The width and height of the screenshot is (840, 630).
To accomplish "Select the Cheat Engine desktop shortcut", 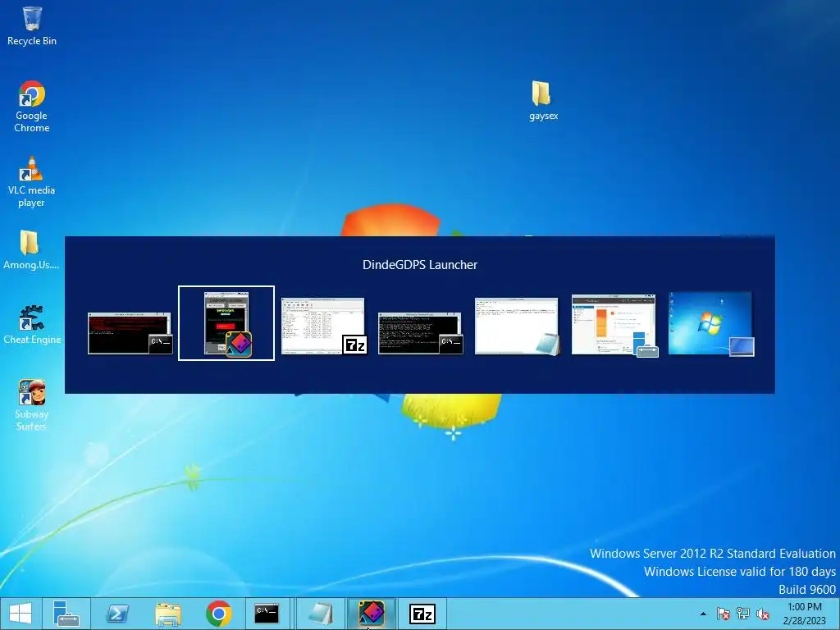I will 32,325.
